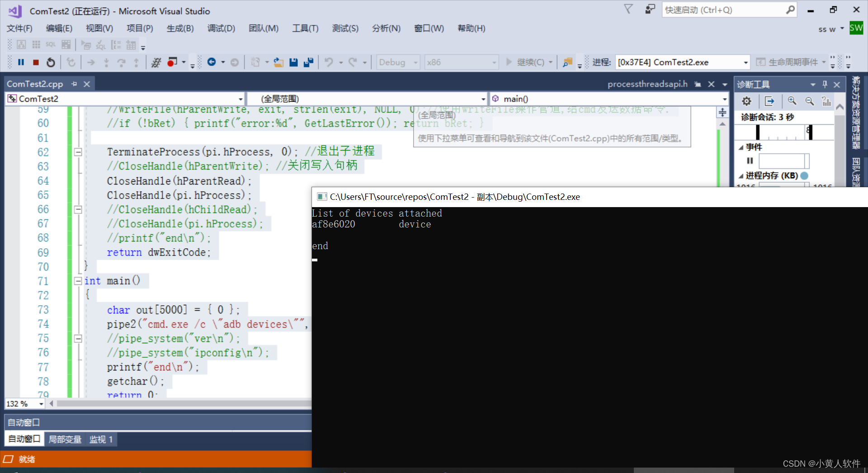Click the SW user account avatar
The height and width of the screenshot is (473, 868).
(856, 28)
